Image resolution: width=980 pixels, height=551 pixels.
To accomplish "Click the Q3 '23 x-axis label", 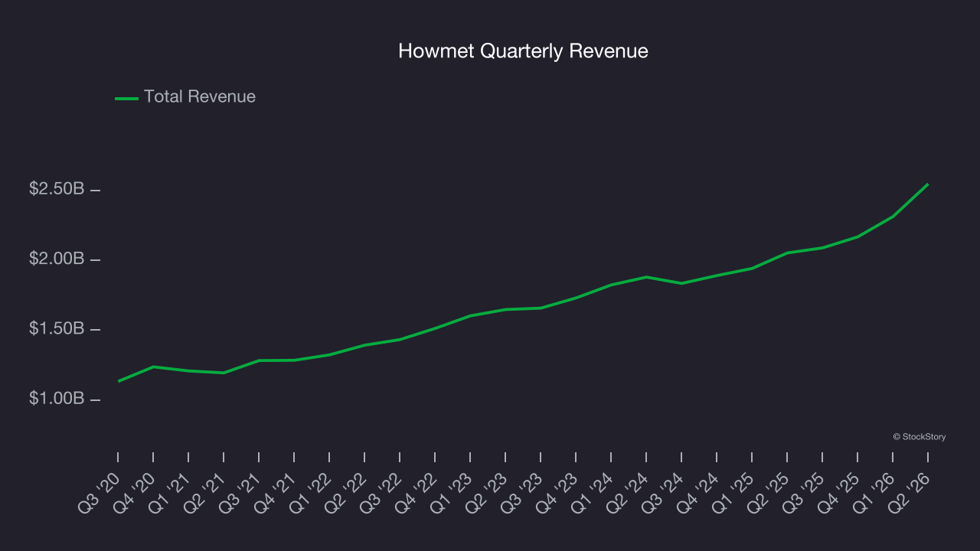I will [522, 493].
